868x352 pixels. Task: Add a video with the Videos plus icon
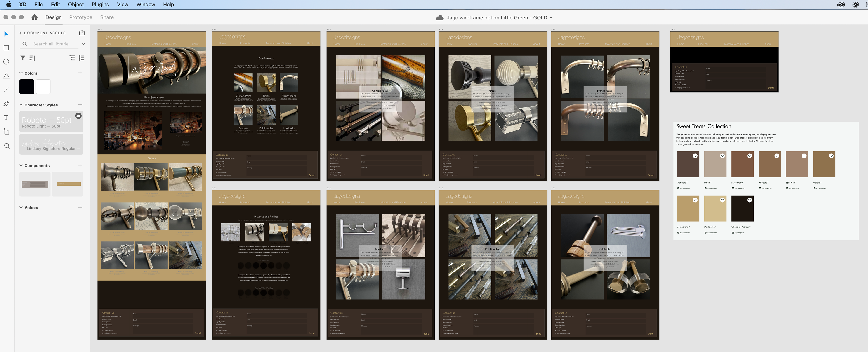pos(80,207)
